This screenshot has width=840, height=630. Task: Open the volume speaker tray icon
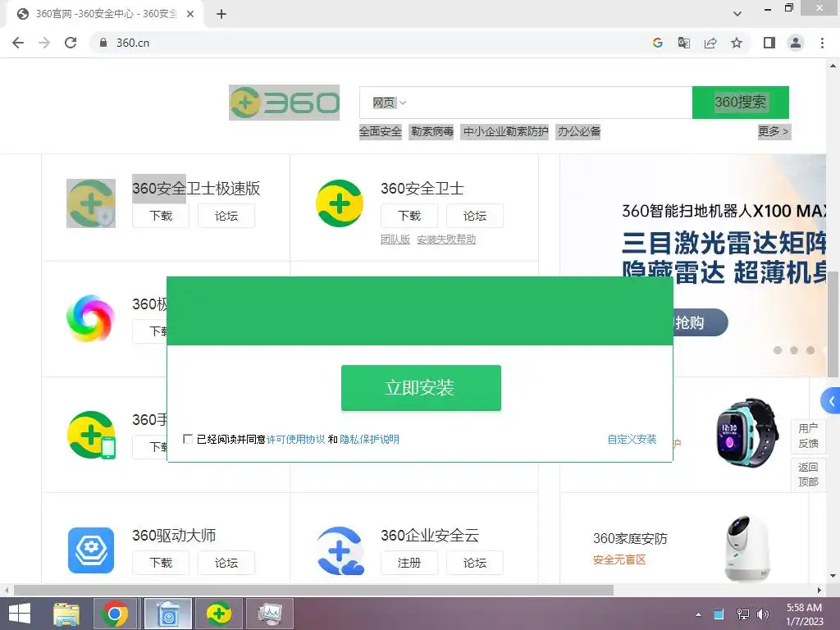click(762, 614)
